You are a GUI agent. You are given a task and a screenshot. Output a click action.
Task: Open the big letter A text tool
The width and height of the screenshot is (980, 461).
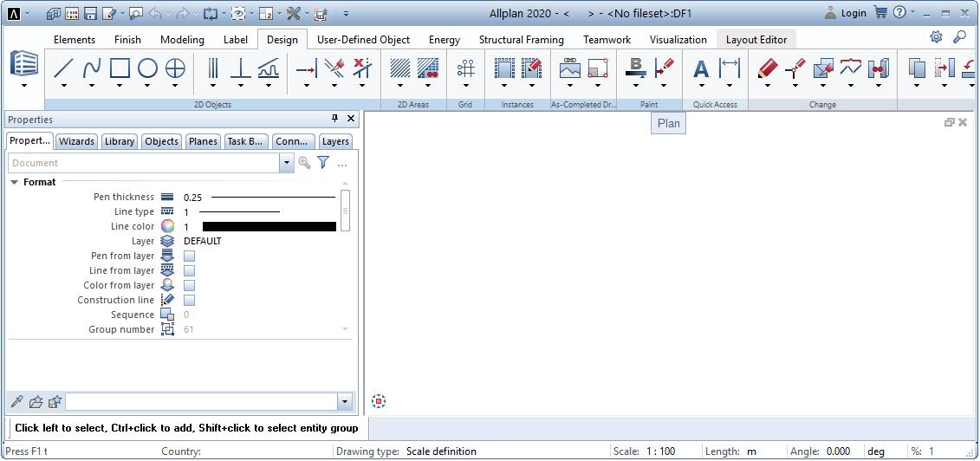coord(701,68)
